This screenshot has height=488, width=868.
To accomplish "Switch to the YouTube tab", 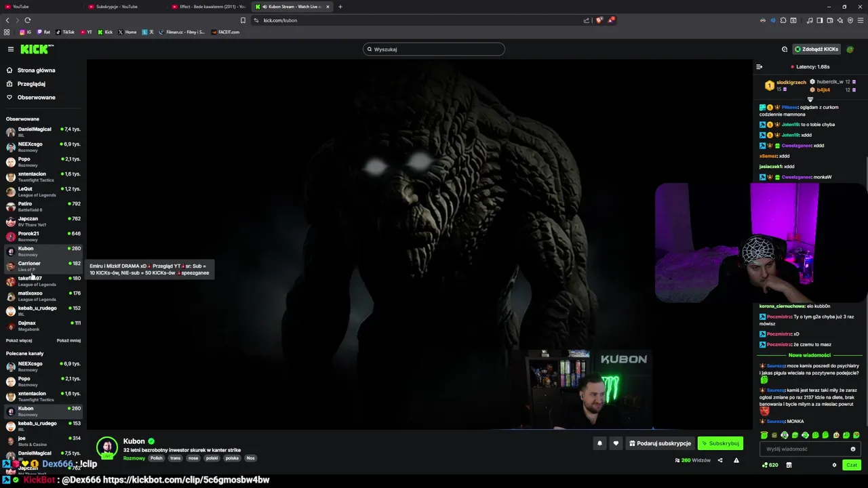I will 41,7.
